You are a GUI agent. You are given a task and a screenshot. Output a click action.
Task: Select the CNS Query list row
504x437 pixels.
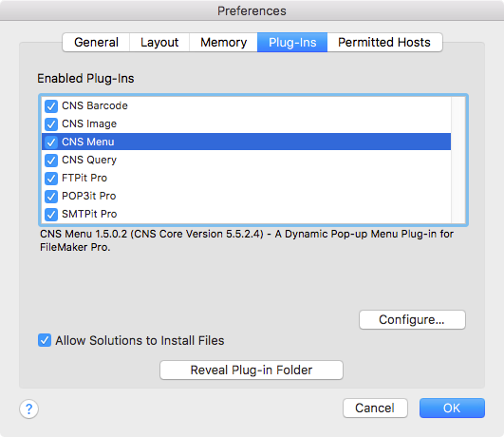[246, 160]
